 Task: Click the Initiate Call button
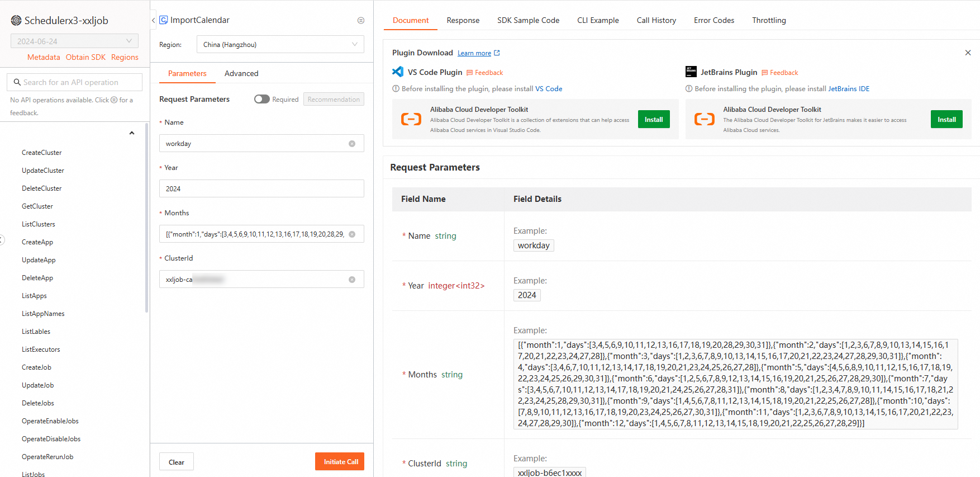point(340,461)
